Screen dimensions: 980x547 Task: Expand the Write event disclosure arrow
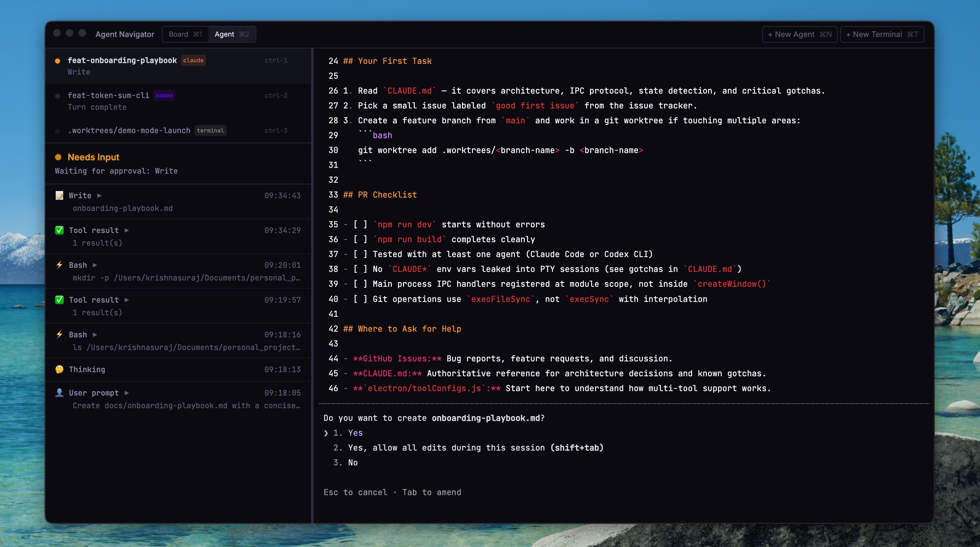99,195
